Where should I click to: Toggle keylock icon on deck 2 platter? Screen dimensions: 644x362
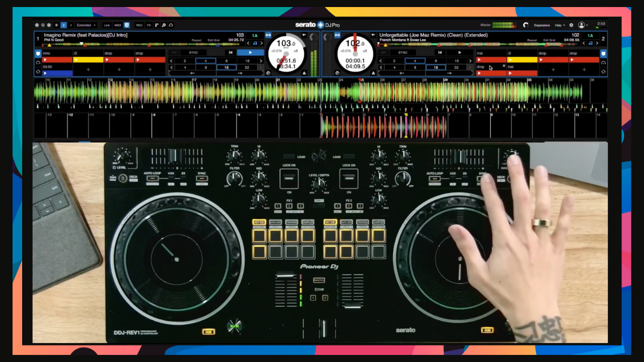coord(338,73)
